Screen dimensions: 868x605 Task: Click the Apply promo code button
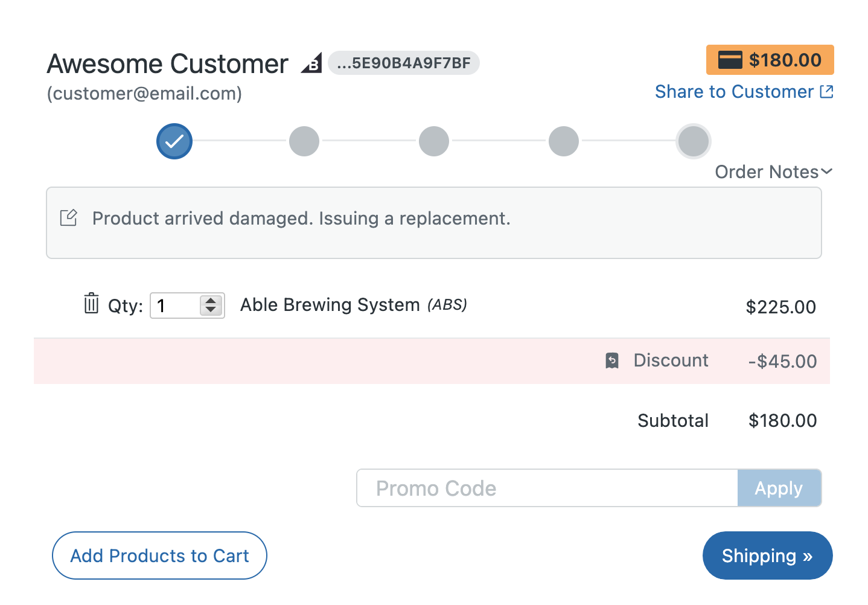(x=779, y=488)
